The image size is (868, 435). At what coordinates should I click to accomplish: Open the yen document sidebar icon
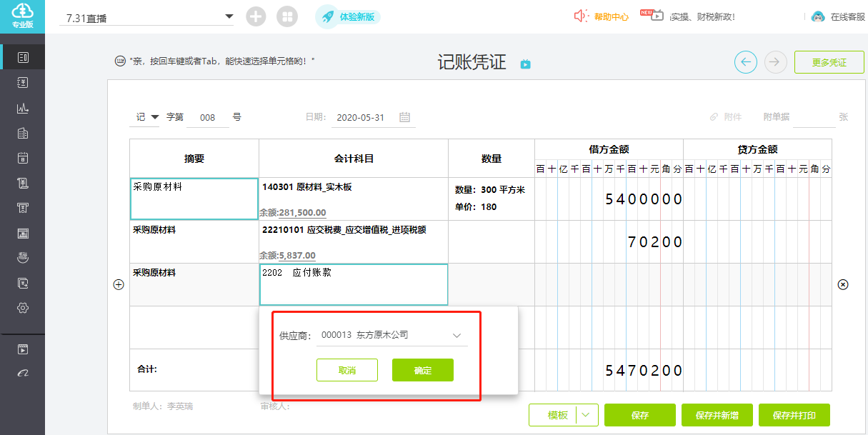click(x=22, y=83)
